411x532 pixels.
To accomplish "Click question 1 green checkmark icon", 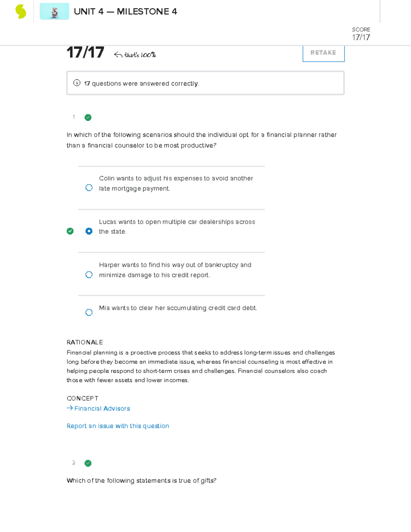I will pos(88,117).
